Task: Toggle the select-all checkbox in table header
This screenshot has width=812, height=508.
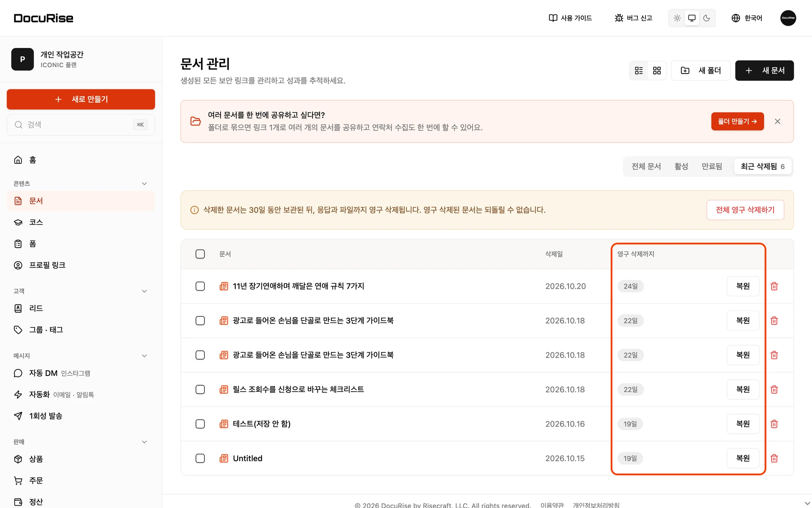Action: [200, 254]
